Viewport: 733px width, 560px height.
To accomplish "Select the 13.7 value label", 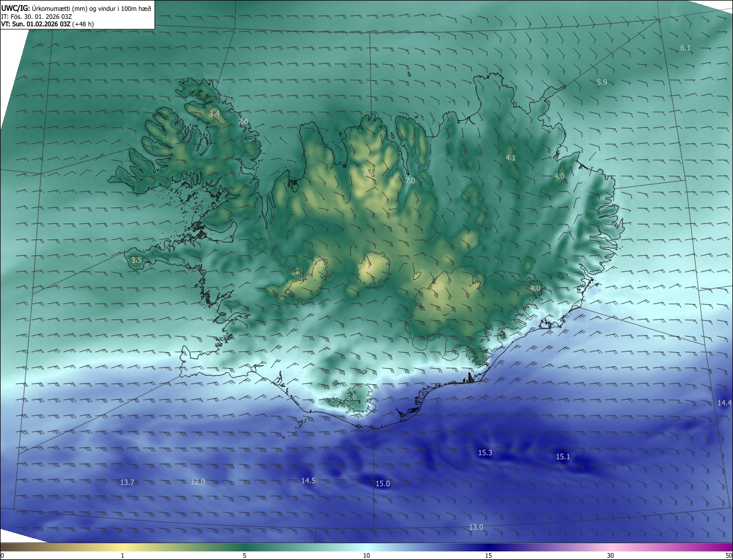I will (127, 483).
